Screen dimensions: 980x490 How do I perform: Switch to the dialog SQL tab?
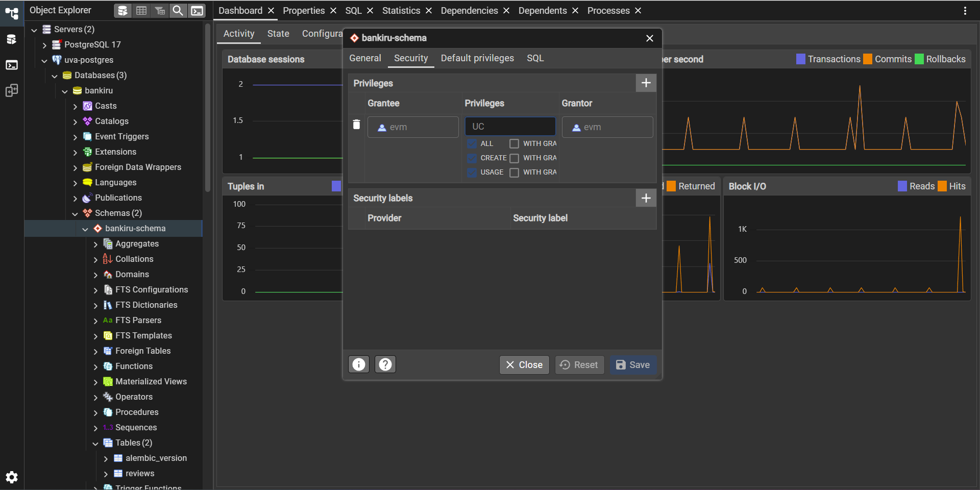tap(535, 58)
